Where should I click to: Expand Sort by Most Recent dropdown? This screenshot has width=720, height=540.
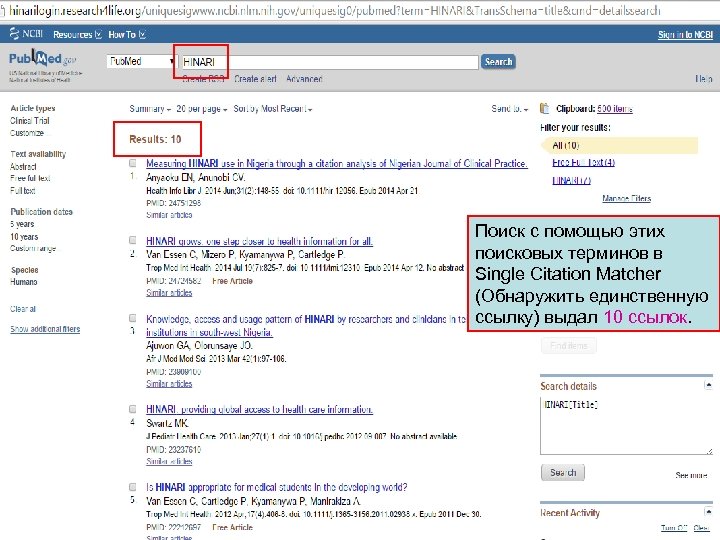click(x=273, y=109)
